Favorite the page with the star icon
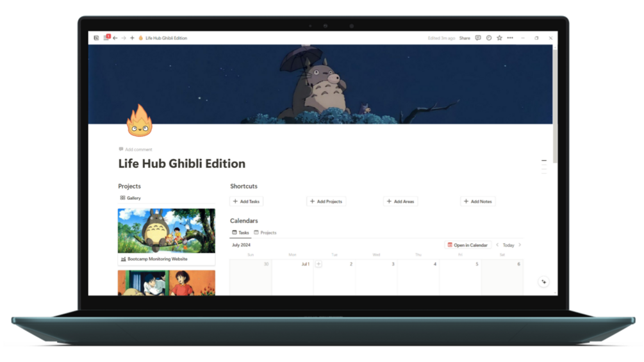The image size is (644, 362). click(x=499, y=38)
